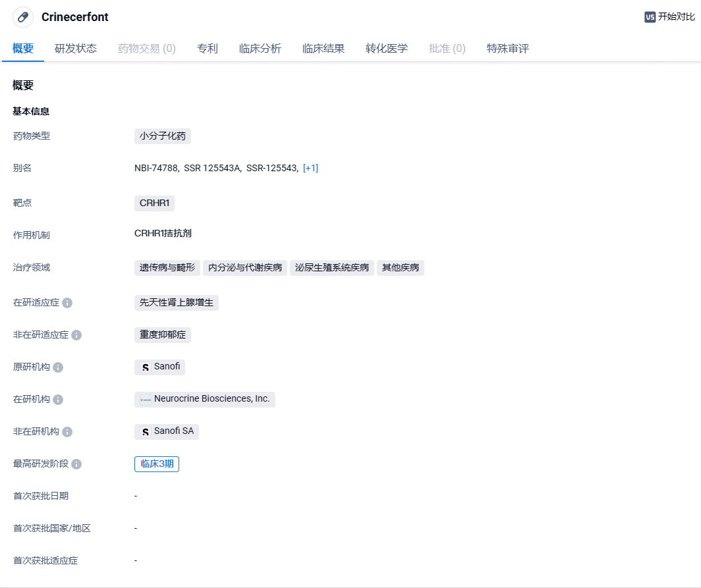Viewport: 701px width, 588px height.
Task: Click the 作用机制 field label
Action: coord(32,235)
